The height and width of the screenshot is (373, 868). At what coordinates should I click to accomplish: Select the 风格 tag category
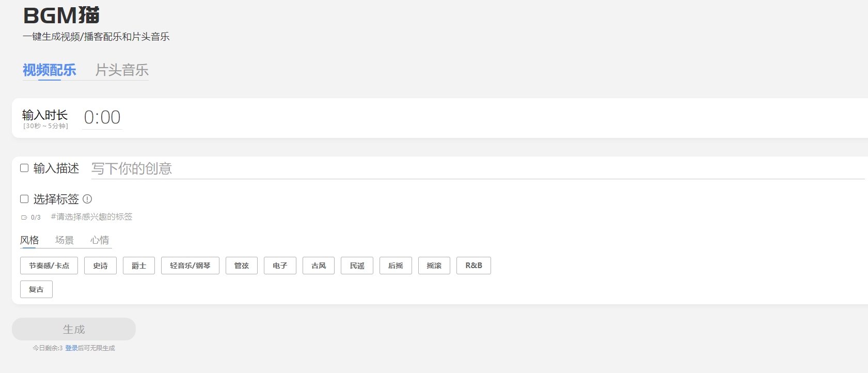coord(29,240)
